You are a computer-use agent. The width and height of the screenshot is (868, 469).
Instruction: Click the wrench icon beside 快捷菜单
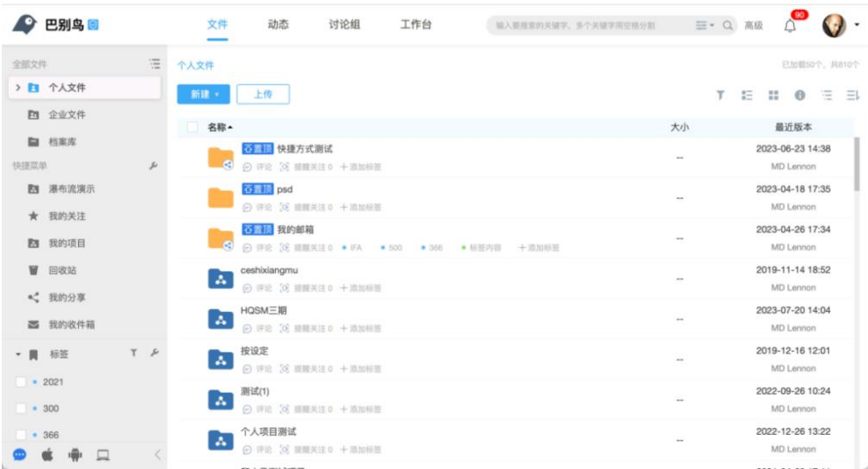[153, 166]
